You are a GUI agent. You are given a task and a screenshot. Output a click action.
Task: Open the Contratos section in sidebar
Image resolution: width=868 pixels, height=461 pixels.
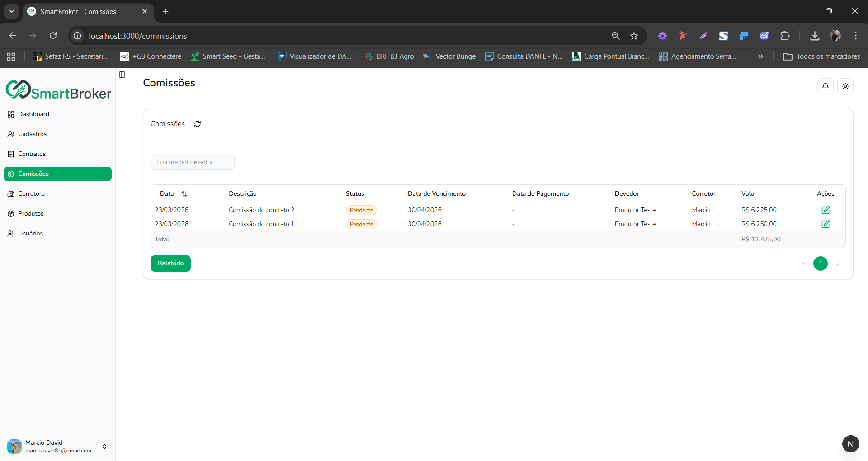coord(32,154)
